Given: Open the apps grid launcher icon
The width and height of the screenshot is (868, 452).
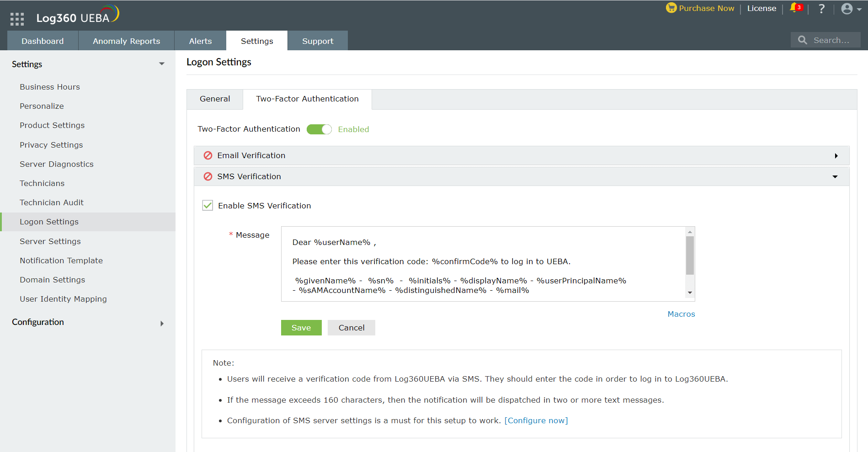Looking at the screenshot, I should click(17, 19).
